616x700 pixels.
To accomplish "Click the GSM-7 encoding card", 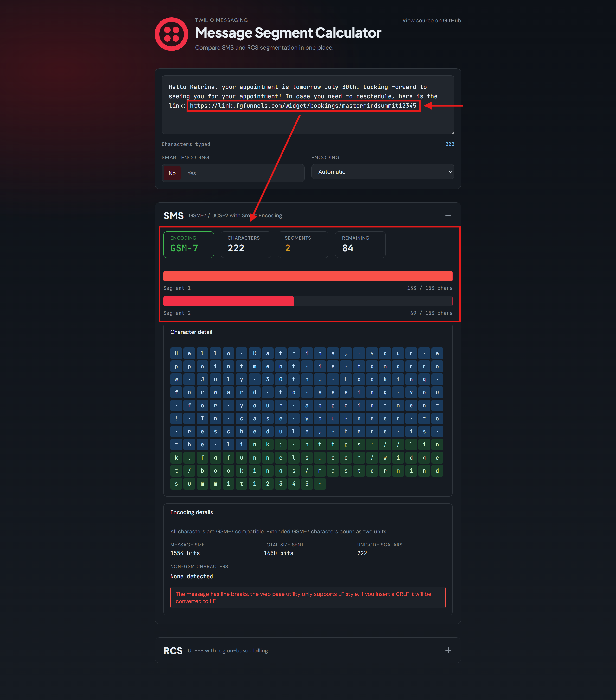I will 188,245.
